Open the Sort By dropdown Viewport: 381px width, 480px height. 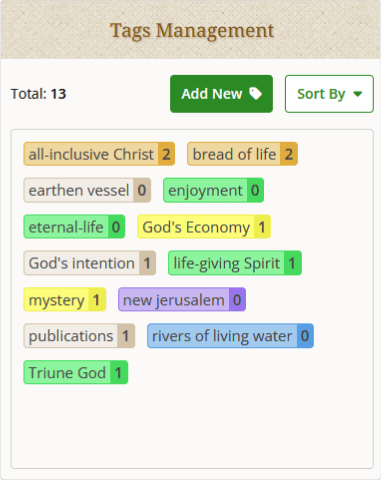click(x=329, y=94)
